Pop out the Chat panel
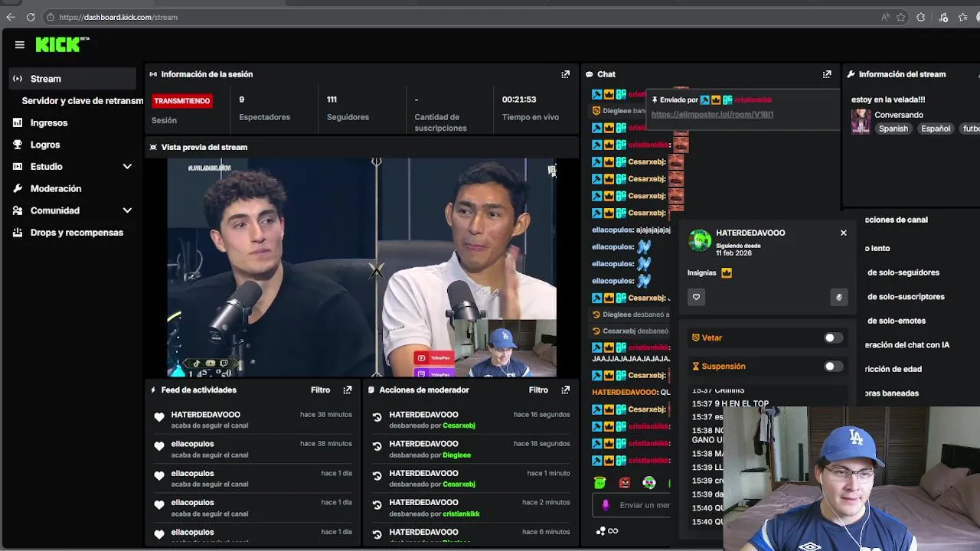 [827, 74]
